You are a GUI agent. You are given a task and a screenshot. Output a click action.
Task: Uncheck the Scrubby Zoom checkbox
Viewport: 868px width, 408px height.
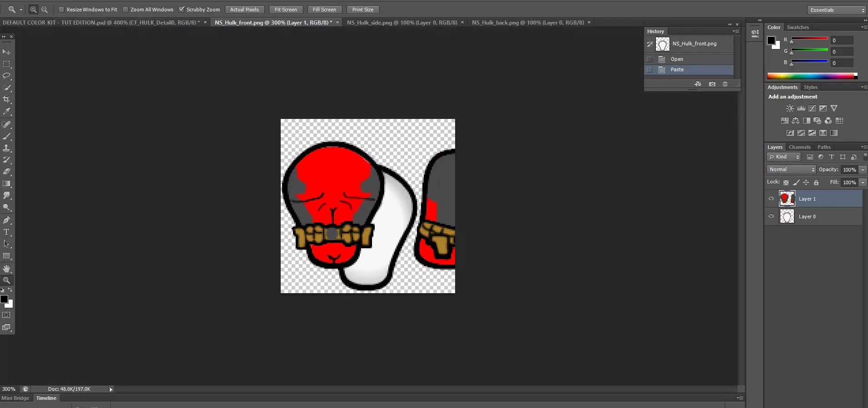coord(182,10)
